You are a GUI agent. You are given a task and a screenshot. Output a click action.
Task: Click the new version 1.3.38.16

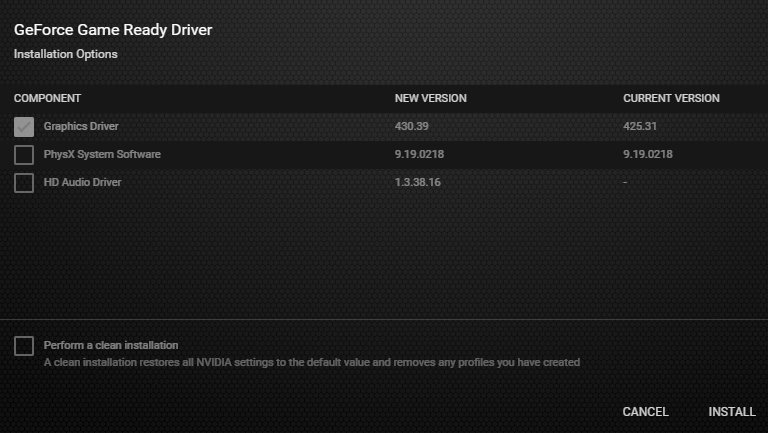[418, 182]
